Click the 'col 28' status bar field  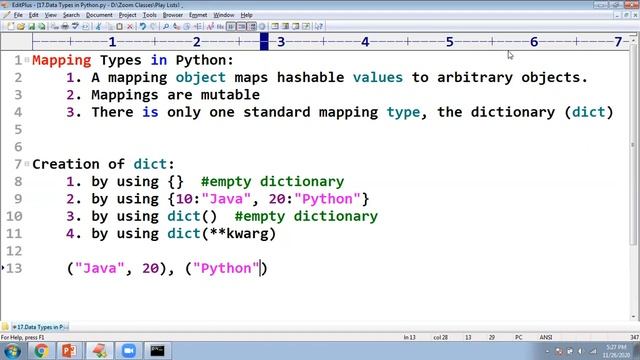(440, 338)
